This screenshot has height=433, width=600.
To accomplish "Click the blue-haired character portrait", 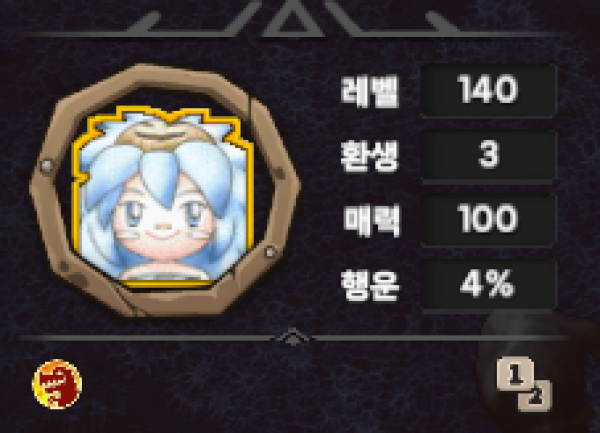I will point(163,196).
